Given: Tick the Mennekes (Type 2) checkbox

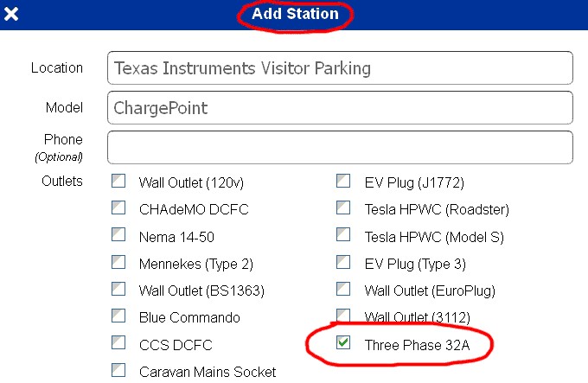Looking at the screenshot, I should (118, 263).
